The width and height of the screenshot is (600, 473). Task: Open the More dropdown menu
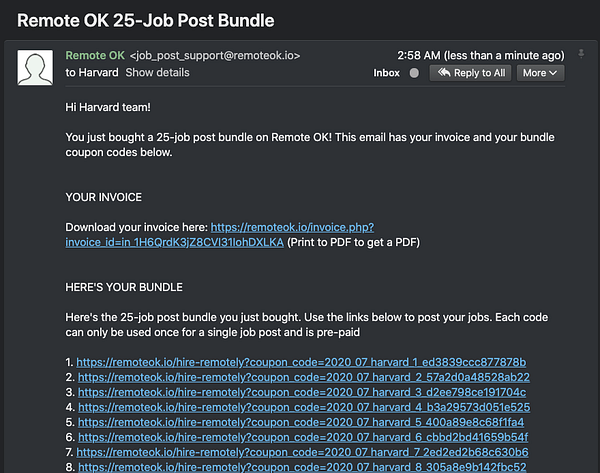(x=541, y=73)
